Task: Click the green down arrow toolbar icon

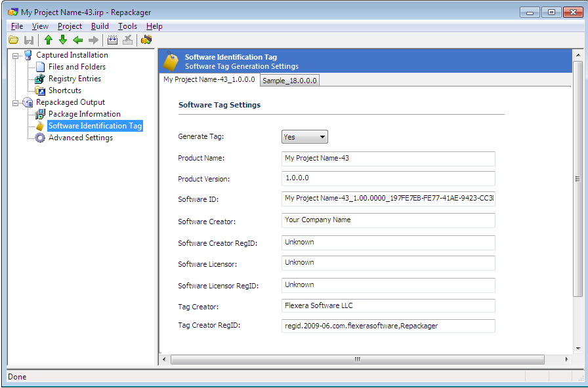Action: (x=63, y=40)
